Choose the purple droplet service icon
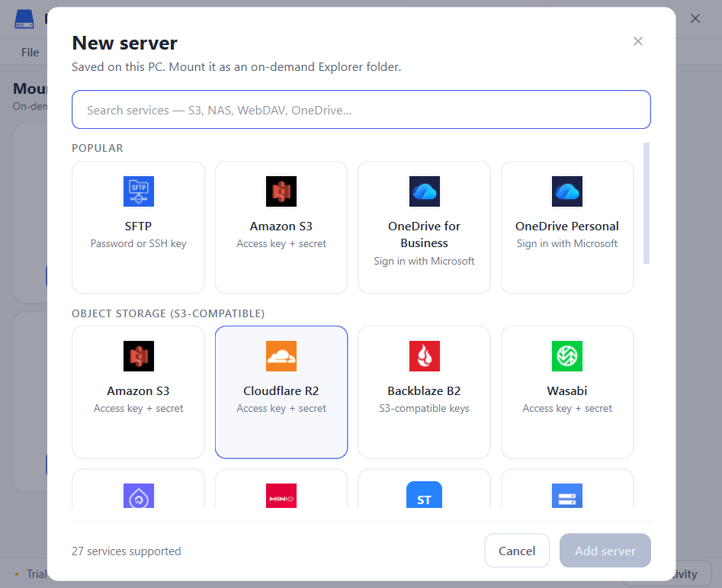The height and width of the screenshot is (588, 722). [139, 496]
